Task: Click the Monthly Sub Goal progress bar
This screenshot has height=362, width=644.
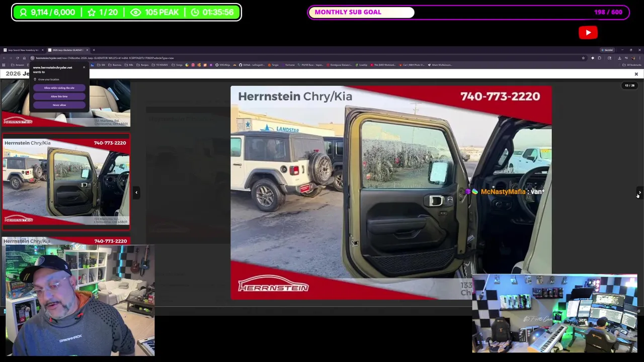Action: [468, 12]
